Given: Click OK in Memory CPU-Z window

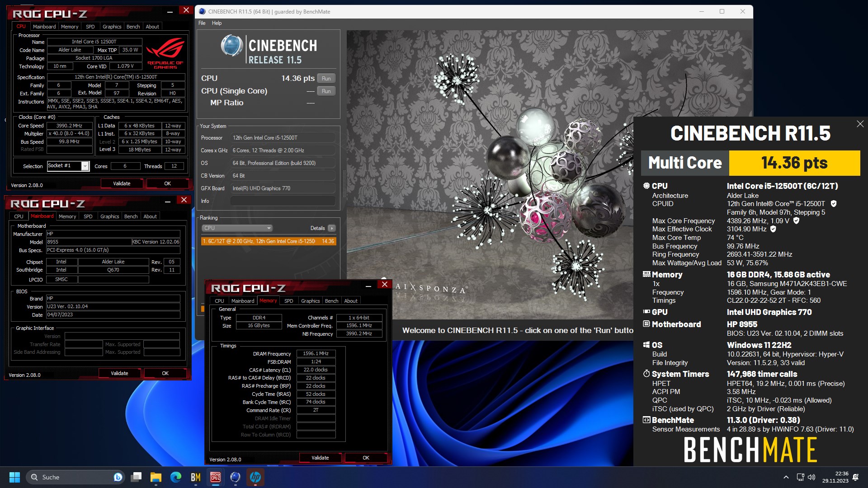Looking at the screenshot, I should click(x=366, y=458).
